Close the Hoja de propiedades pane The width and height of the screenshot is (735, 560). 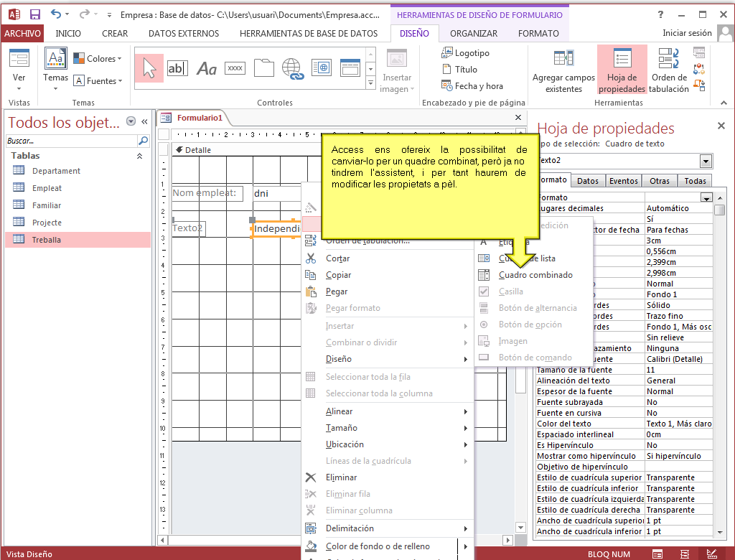721,126
